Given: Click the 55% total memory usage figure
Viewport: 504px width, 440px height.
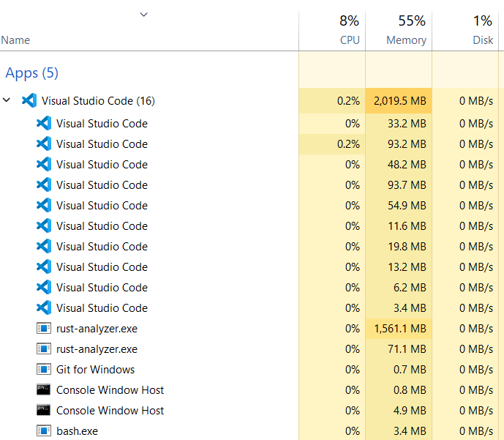Looking at the screenshot, I should pyautogui.click(x=412, y=21).
